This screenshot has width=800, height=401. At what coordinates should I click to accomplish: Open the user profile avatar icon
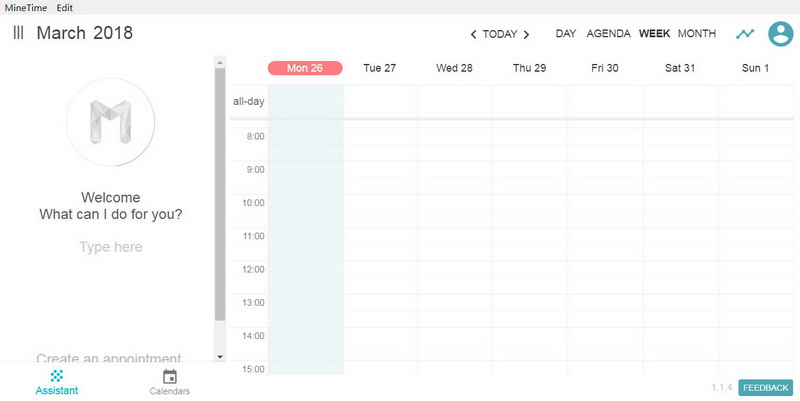tap(781, 34)
